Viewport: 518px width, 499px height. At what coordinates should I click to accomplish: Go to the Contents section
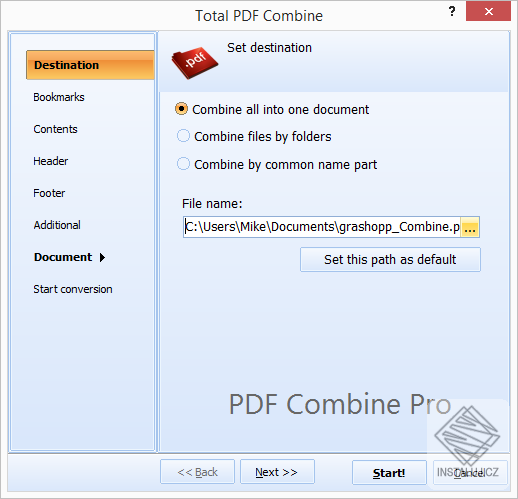coord(55,129)
